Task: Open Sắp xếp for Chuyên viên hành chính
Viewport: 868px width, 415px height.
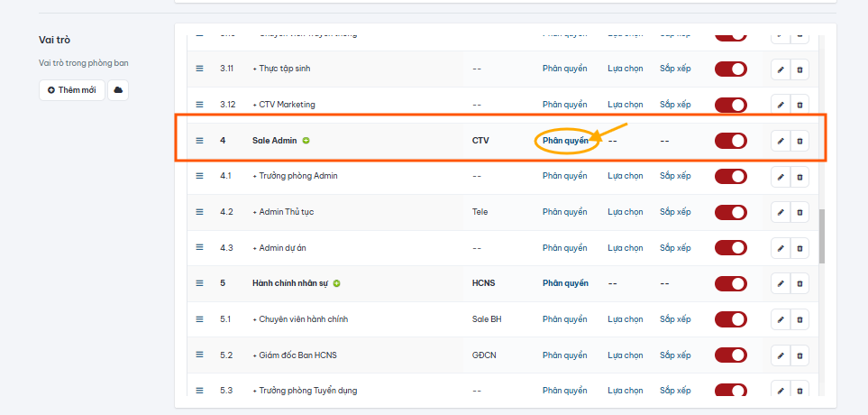Action: 675,319
